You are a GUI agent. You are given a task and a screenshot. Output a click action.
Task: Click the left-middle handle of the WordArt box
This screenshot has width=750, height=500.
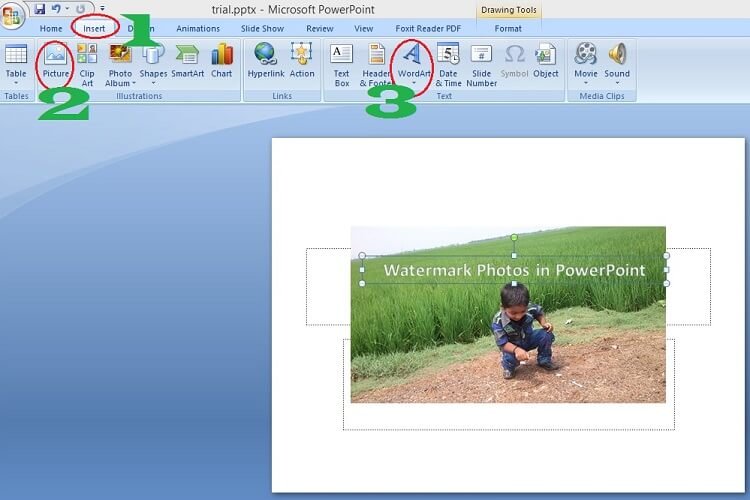[362, 270]
